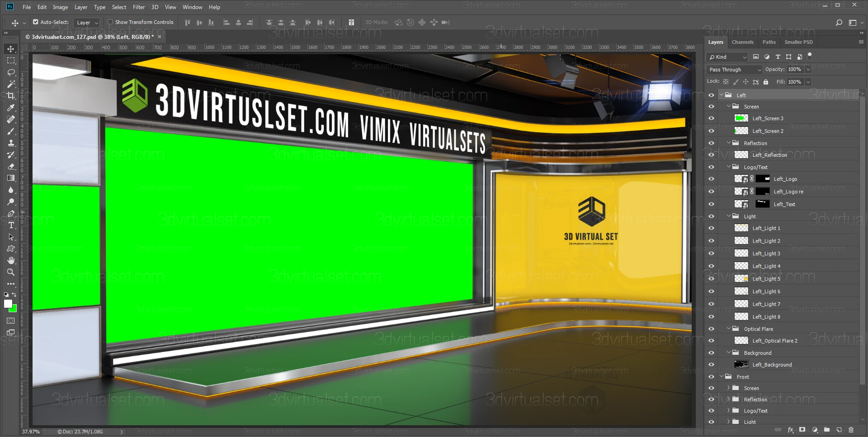The image size is (868, 437).
Task: Open the Kind filter dropdown
Action: tap(727, 57)
